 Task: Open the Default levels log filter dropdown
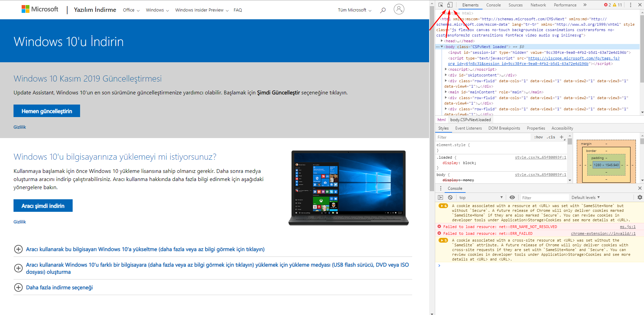click(586, 198)
